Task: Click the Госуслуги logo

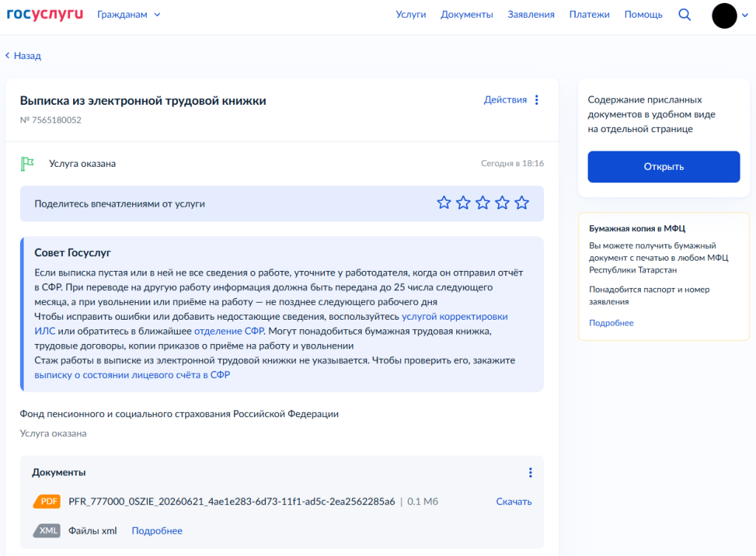Action: 45,15
